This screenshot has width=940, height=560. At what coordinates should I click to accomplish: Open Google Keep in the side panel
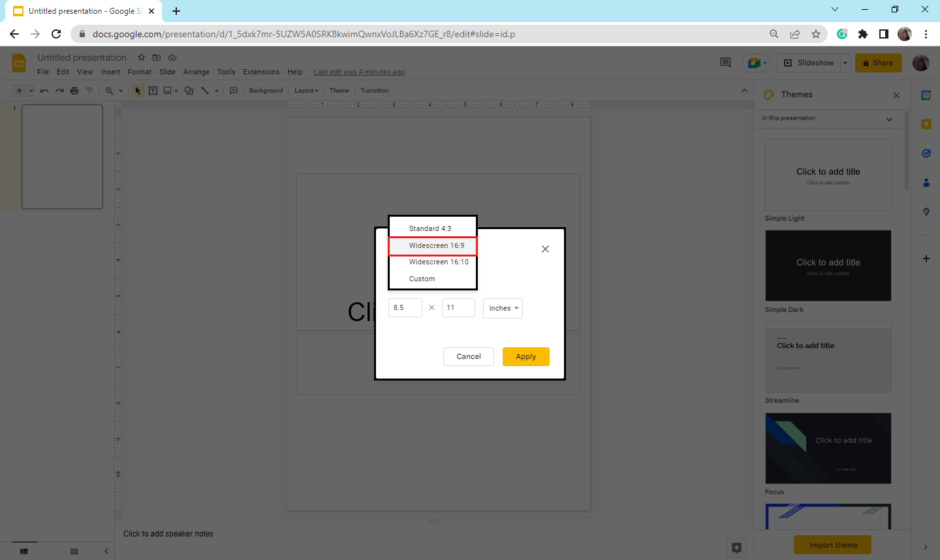tap(926, 123)
